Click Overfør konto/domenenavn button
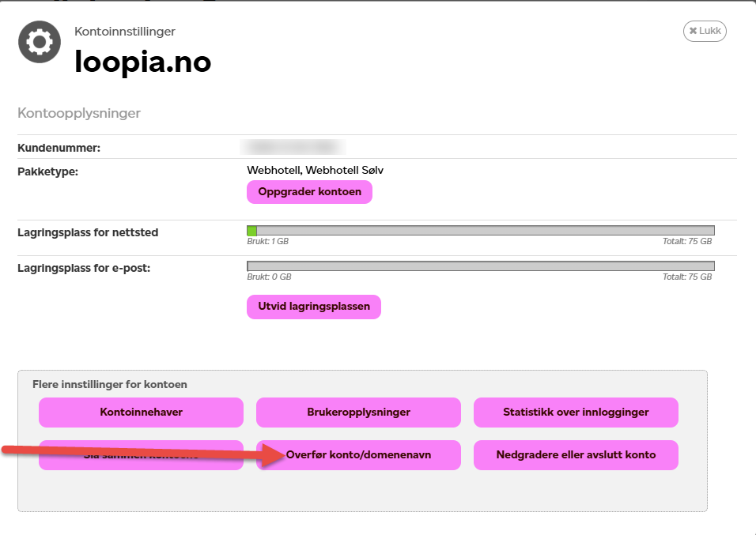Screen dimensions: 756x535 pyautogui.click(x=358, y=454)
